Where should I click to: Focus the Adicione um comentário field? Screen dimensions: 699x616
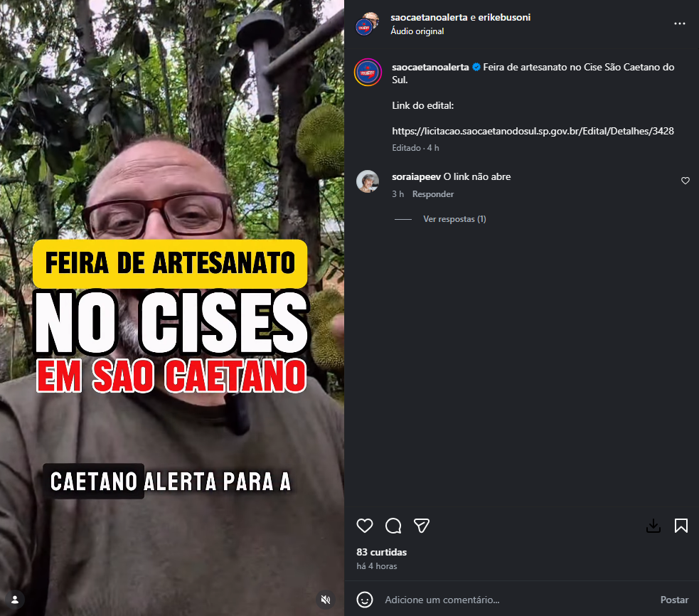tap(517, 600)
